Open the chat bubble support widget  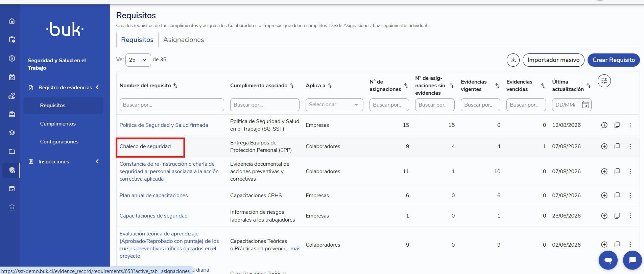click(632, 260)
